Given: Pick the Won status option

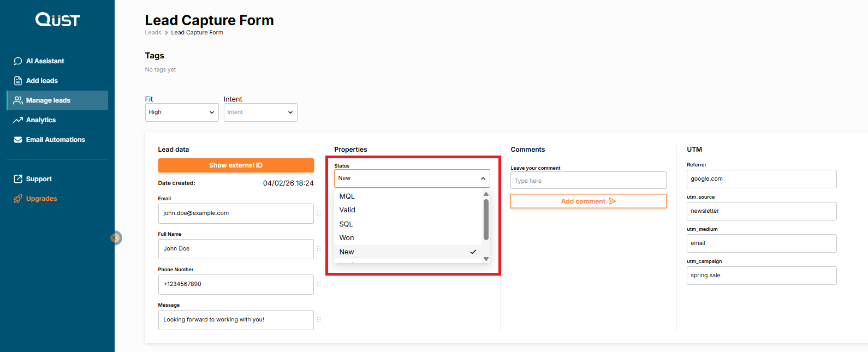Looking at the screenshot, I should [347, 238].
